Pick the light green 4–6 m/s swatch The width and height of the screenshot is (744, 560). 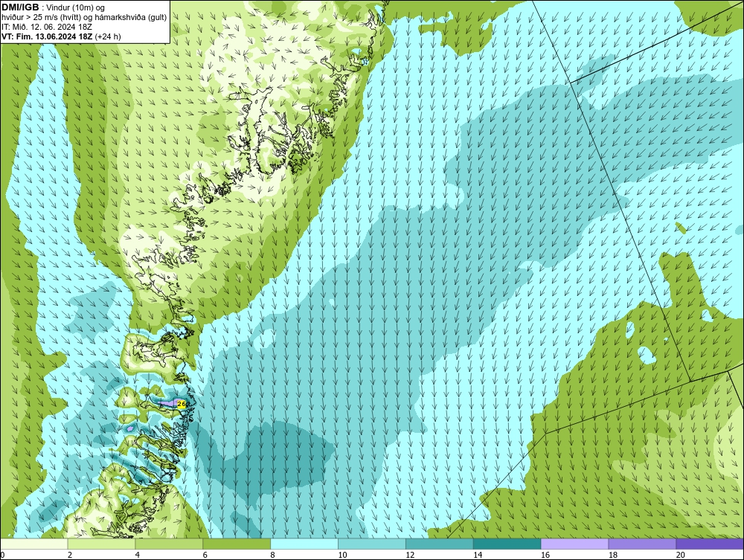[x=169, y=544]
